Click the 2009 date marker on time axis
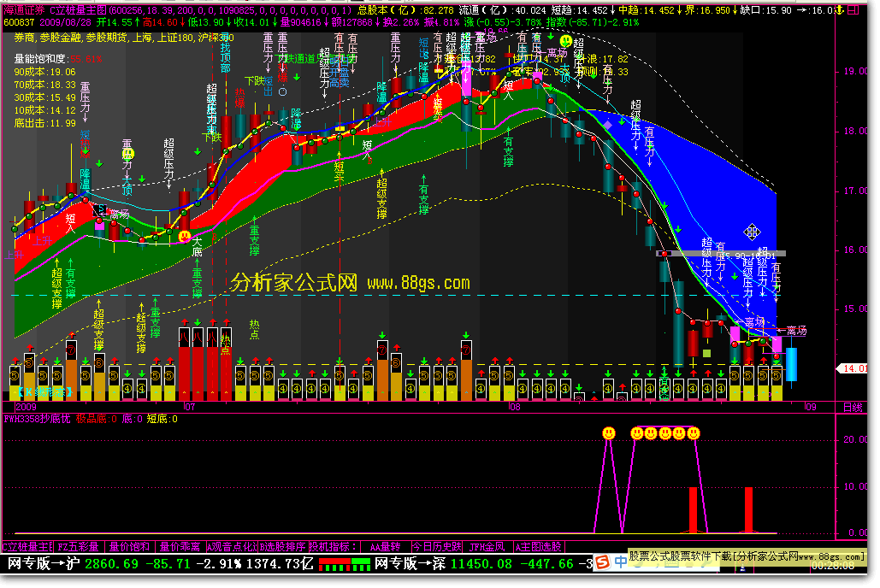 [x=26, y=408]
